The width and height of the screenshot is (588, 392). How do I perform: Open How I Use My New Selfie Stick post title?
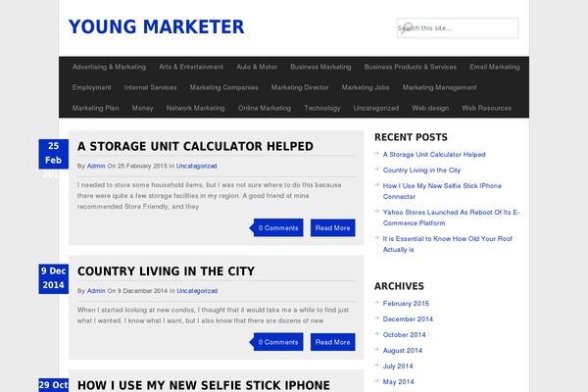tap(204, 385)
